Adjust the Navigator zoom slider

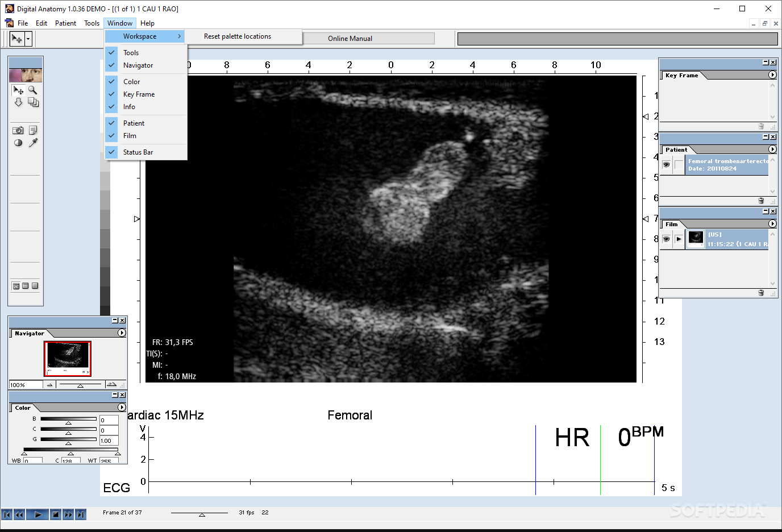80,386
